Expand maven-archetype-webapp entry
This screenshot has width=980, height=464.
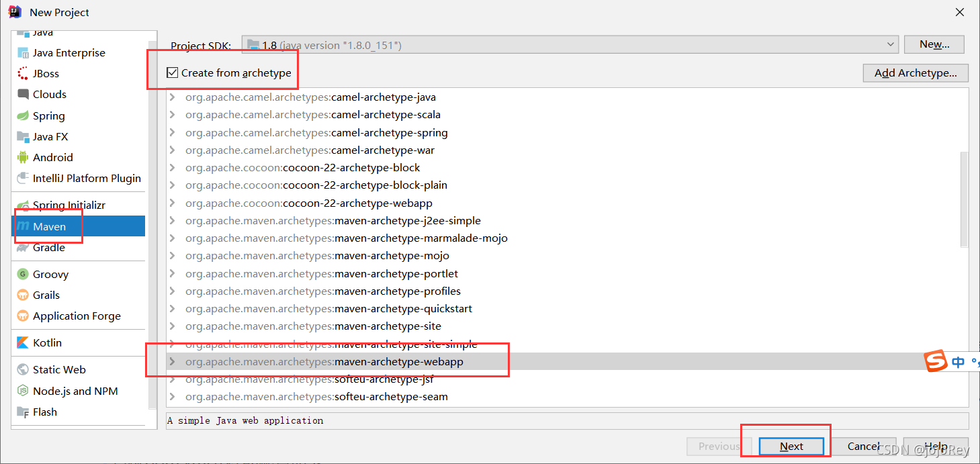(172, 362)
